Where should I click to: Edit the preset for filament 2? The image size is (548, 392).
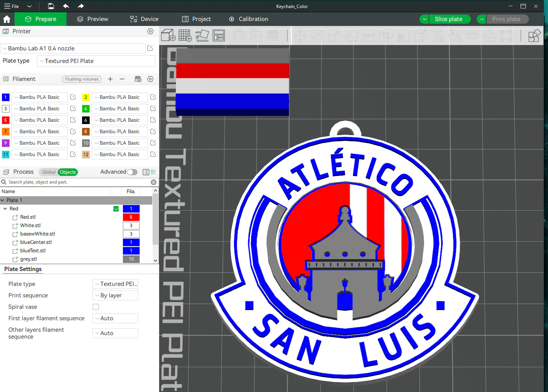point(153,97)
